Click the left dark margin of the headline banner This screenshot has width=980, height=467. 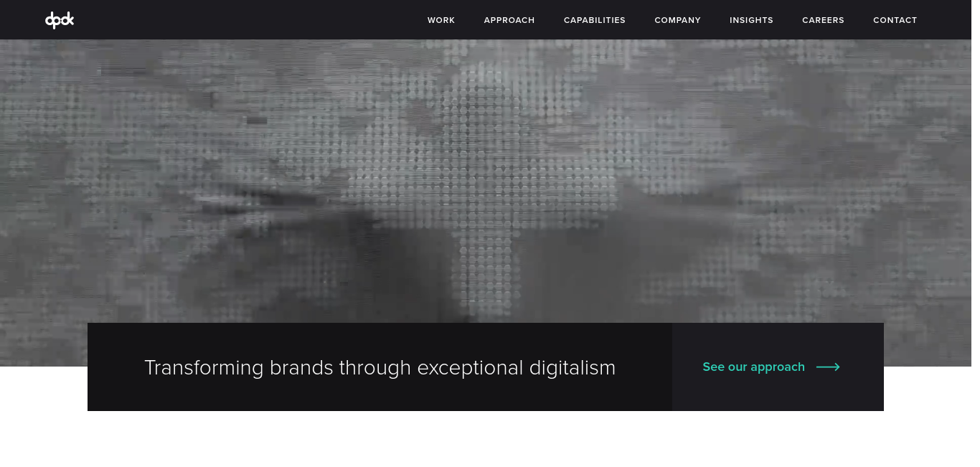pos(115,367)
